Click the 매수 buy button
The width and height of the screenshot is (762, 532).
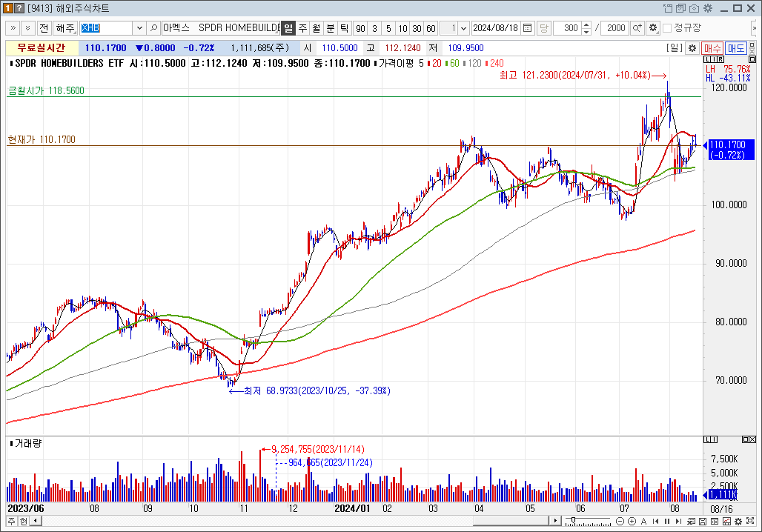[x=712, y=47]
